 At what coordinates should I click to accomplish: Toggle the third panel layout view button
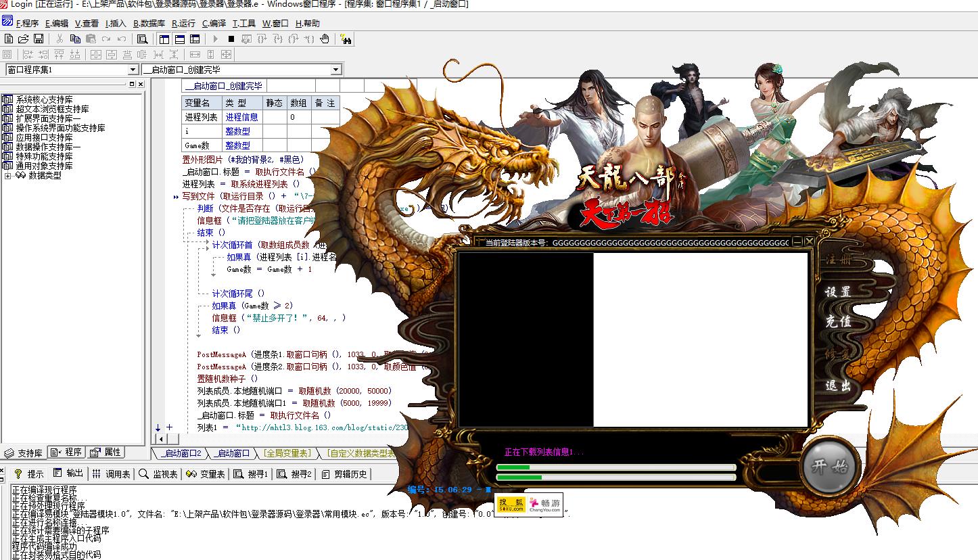[195, 39]
